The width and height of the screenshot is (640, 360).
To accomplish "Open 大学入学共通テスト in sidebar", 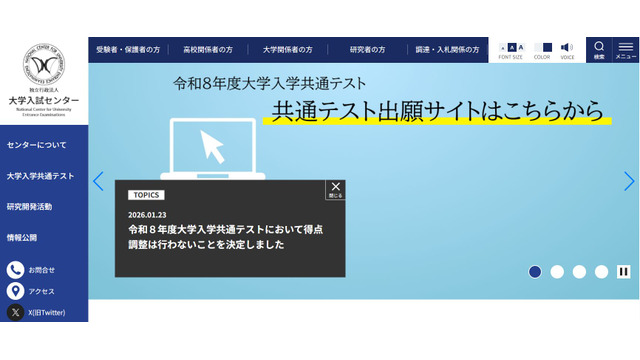I will tap(40, 176).
